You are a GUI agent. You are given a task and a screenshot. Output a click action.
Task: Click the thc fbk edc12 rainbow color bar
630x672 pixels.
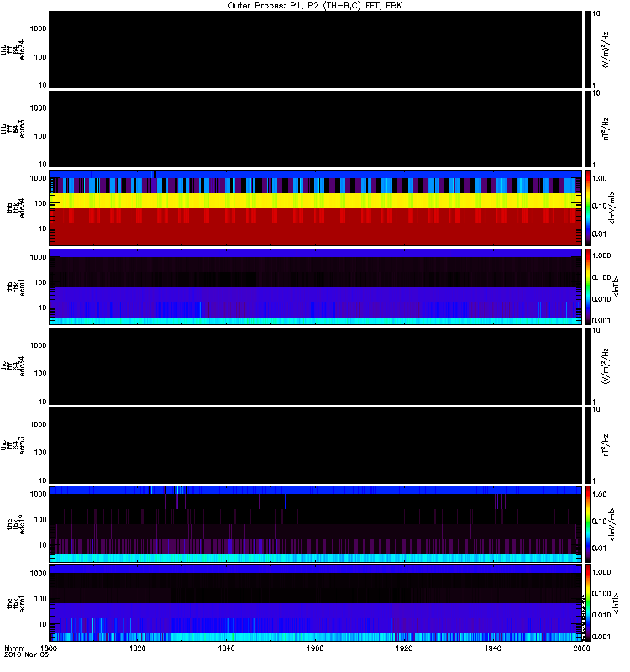pos(587,523)
